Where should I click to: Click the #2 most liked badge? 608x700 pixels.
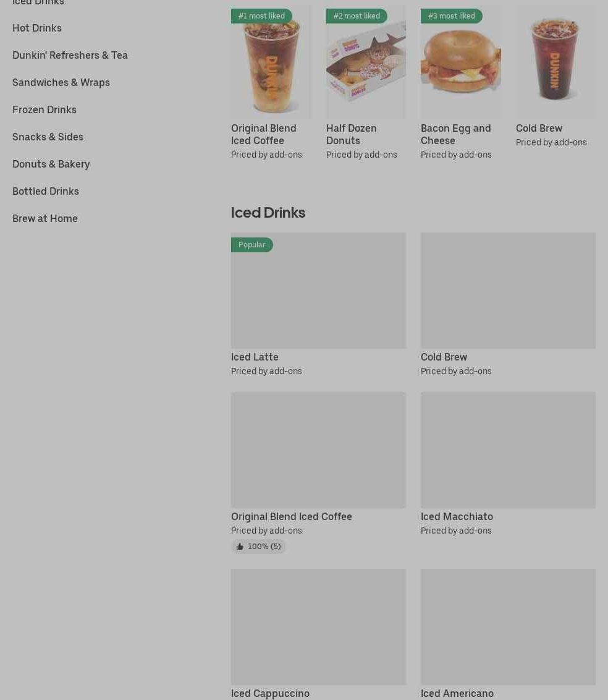357,16
